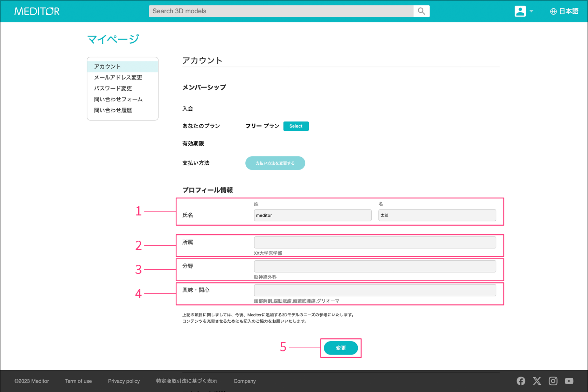Click the search magnifier icon
Viewport: 588px width, 392px height.
[x=421, y=11]
